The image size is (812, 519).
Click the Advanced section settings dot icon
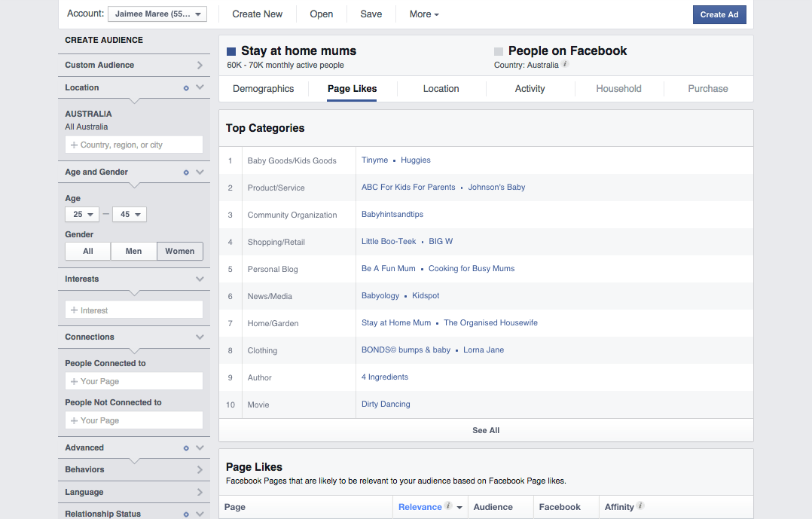[x=186, y=448]
